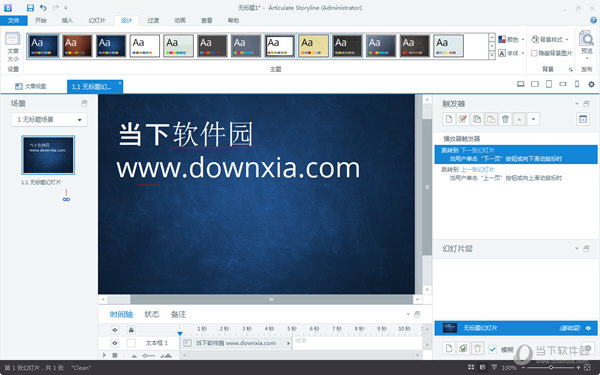The image size is (600, 375).
Task: Click the copy trigger icon
Action: coord(477,119)
